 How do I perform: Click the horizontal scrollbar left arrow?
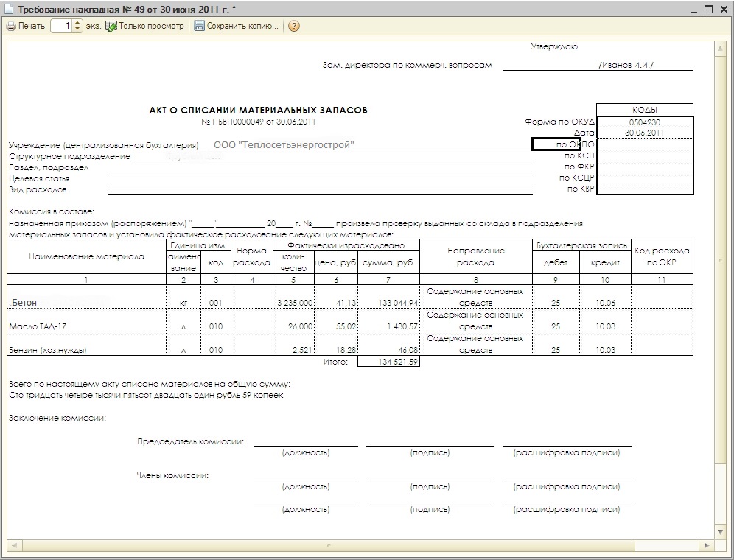[x=13, y=545]
